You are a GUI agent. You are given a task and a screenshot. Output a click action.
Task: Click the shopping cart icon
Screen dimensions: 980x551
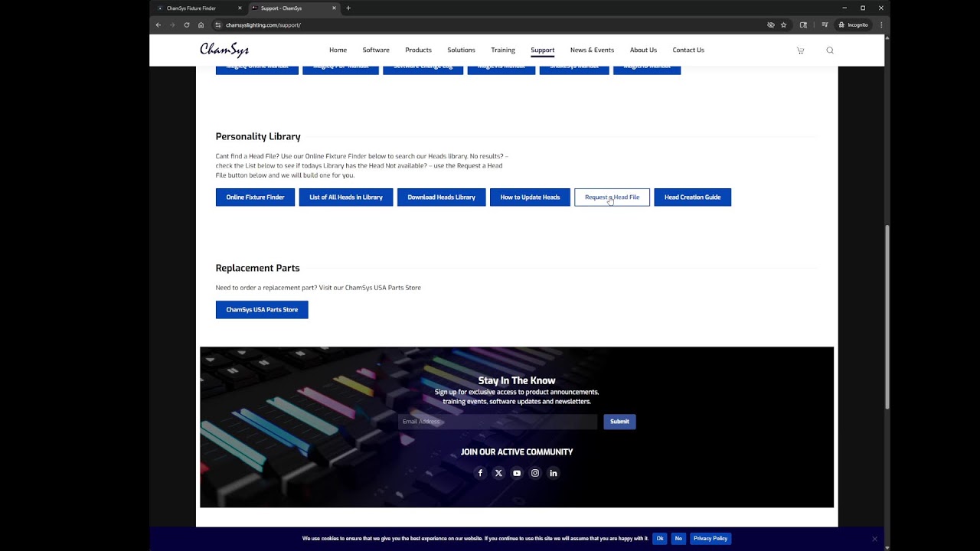pyautogui.click(x=800, y=51)
